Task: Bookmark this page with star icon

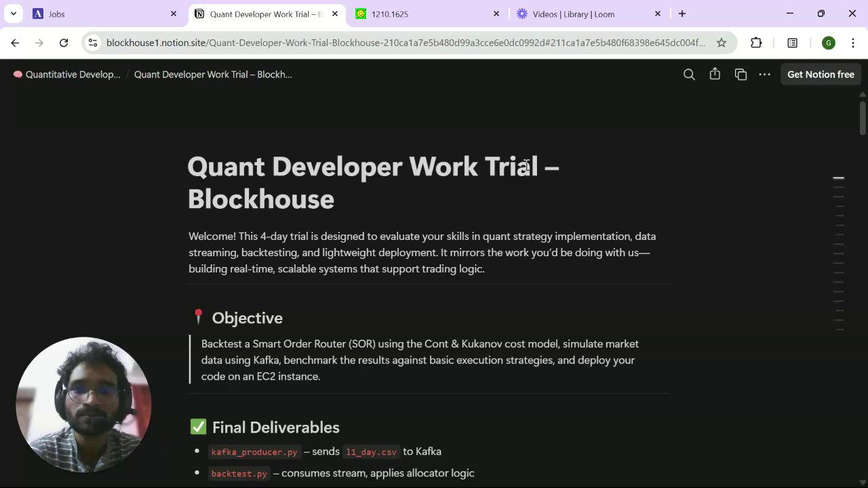Action: pos(722,43)
